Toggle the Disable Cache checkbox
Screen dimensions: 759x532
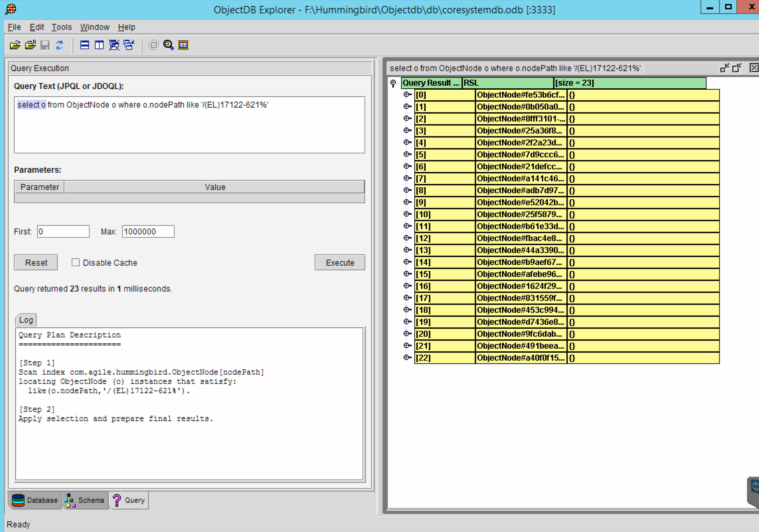point(76,263)
